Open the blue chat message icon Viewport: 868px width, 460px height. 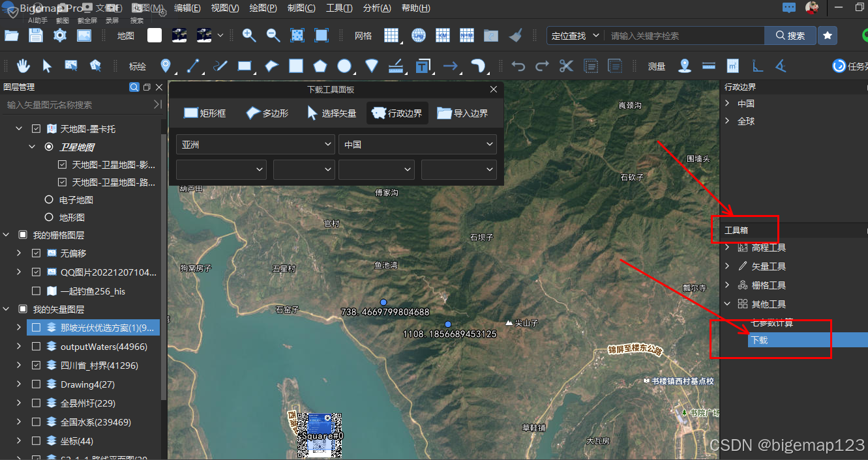[x=789, y=8]
